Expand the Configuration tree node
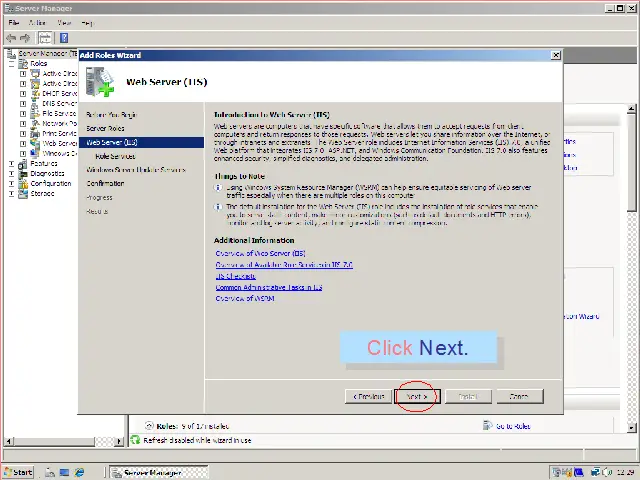The width and height of the screenshot is (640, 480). click(x=11, y=184)
